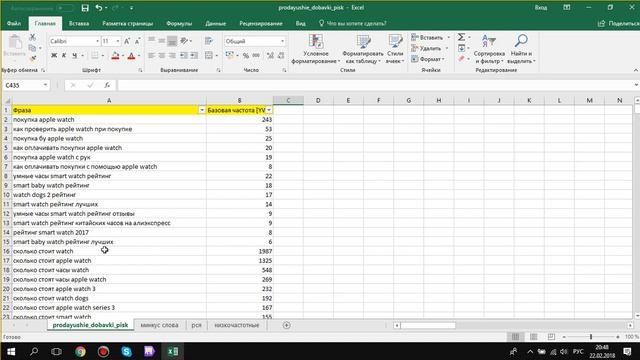Image resolution: width=640 pixels, height=360 pixels.
Task: Open the Windows Start menu
Action: [11, 351]
